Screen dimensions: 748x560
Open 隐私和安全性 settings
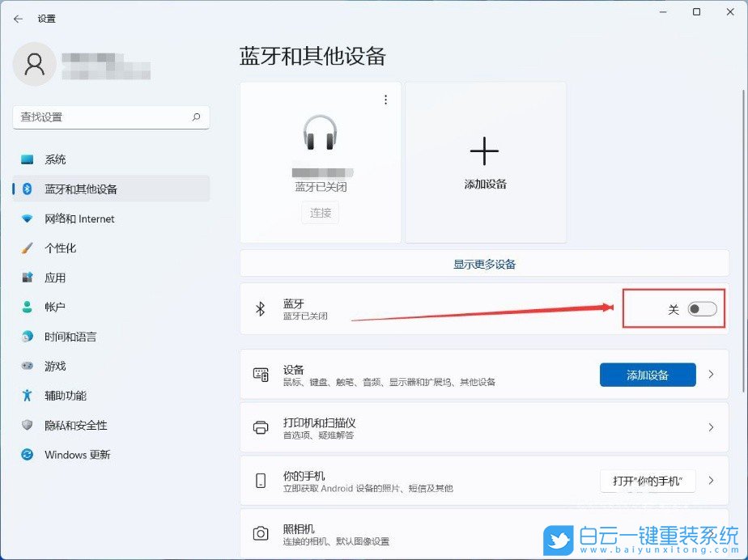75,425
